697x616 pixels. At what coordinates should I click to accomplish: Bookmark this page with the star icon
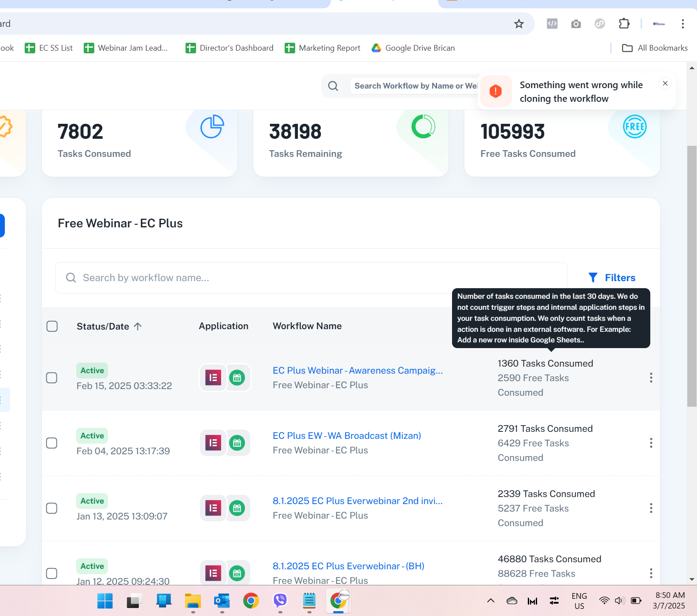tap(519, 24)
